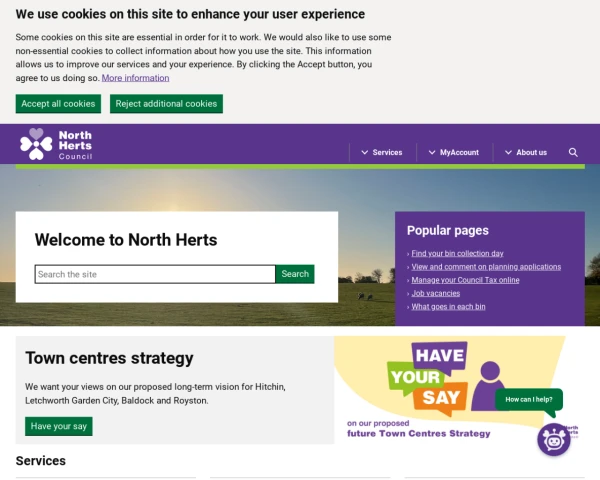600x480 pixels.
Task: Expand the MyAccount menu
Action: 454,152
